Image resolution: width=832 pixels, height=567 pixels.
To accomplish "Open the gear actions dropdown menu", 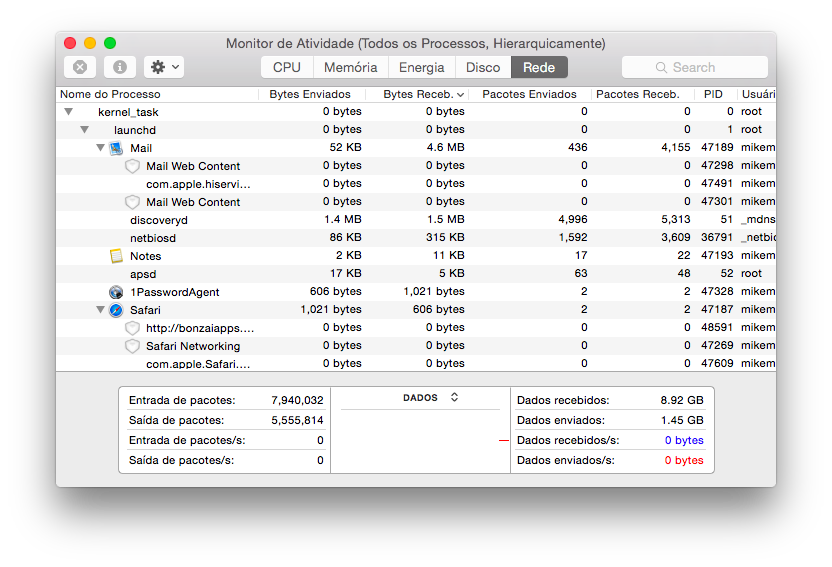I will pos(164,67).
